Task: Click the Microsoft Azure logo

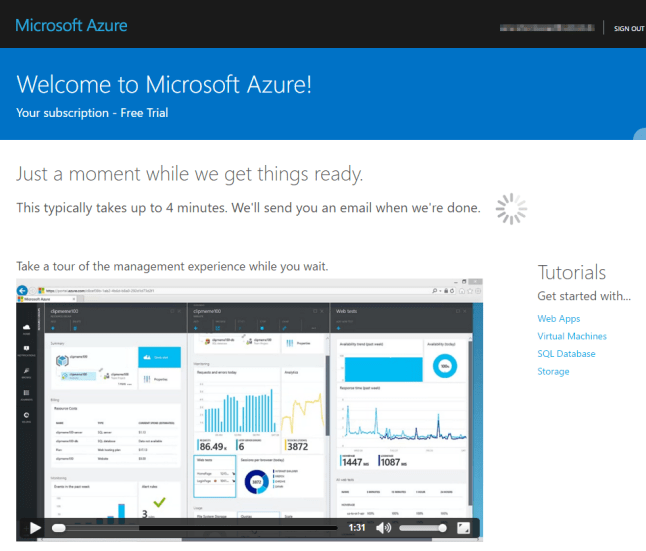Action: [71, 26]
